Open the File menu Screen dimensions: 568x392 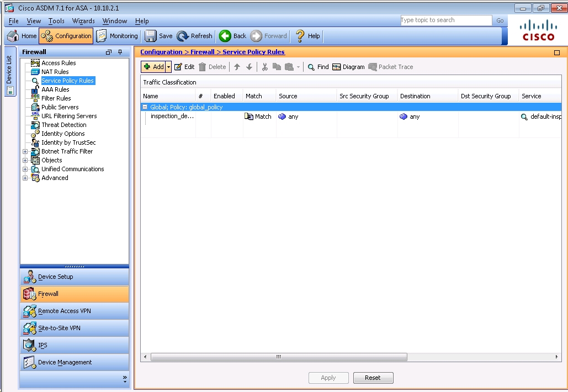(x=13, y=21)
